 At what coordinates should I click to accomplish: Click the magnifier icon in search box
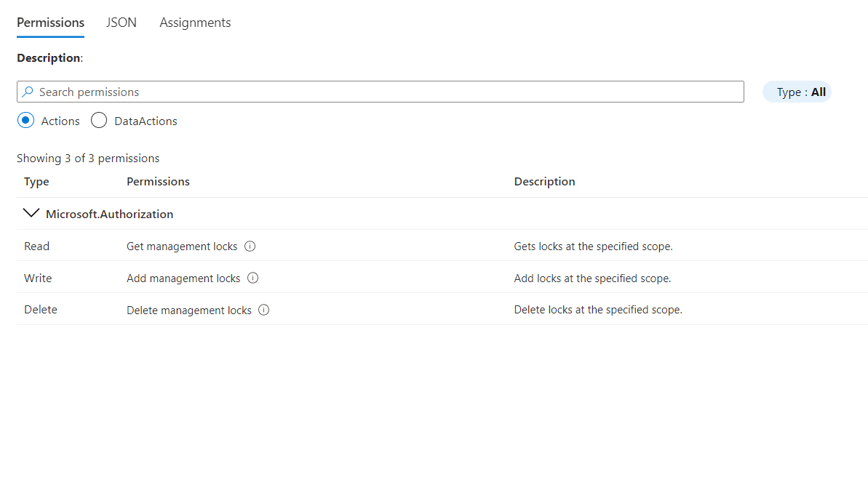[x=28, y=92]
